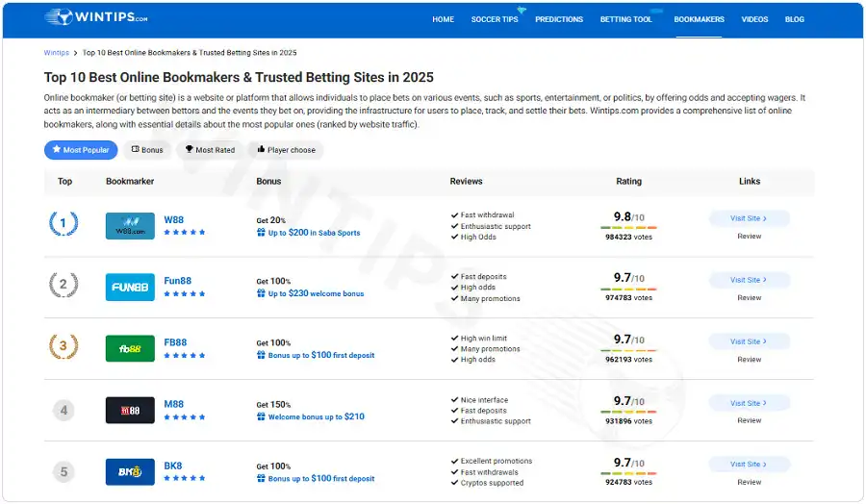
Task: Click Visit Site for W88
Action: (x=749, y=218)
